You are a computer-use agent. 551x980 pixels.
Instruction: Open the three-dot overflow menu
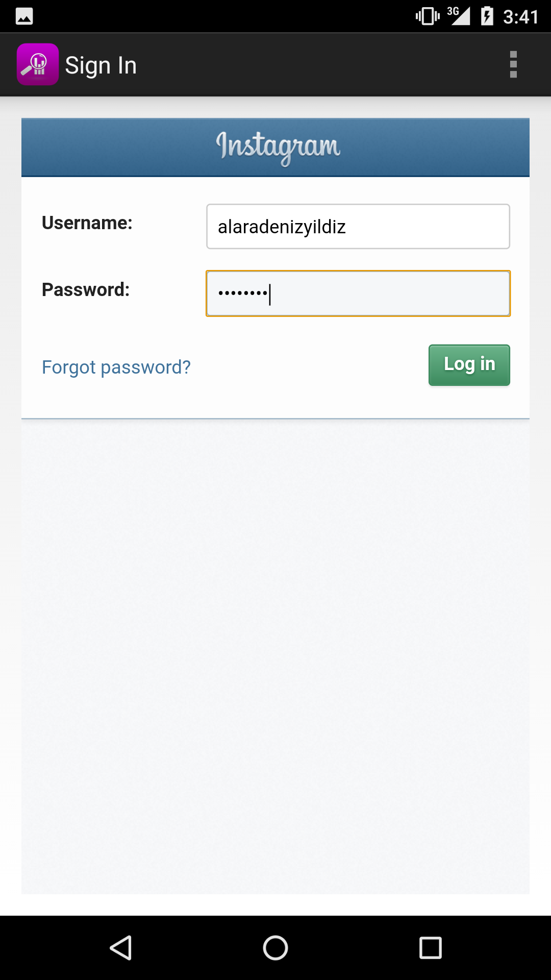click(x=513, y=64)
